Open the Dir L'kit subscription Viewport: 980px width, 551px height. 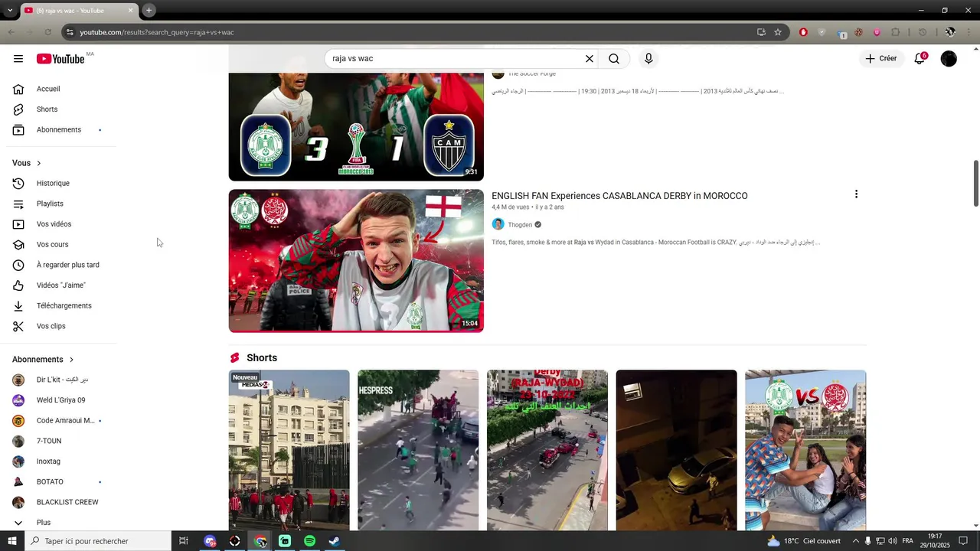click(61, 380)
